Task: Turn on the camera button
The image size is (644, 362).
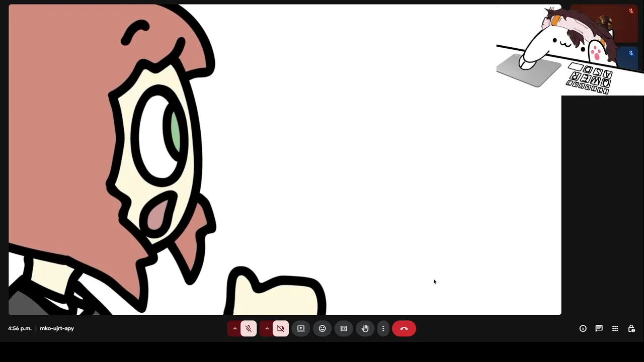Action: 281,328
